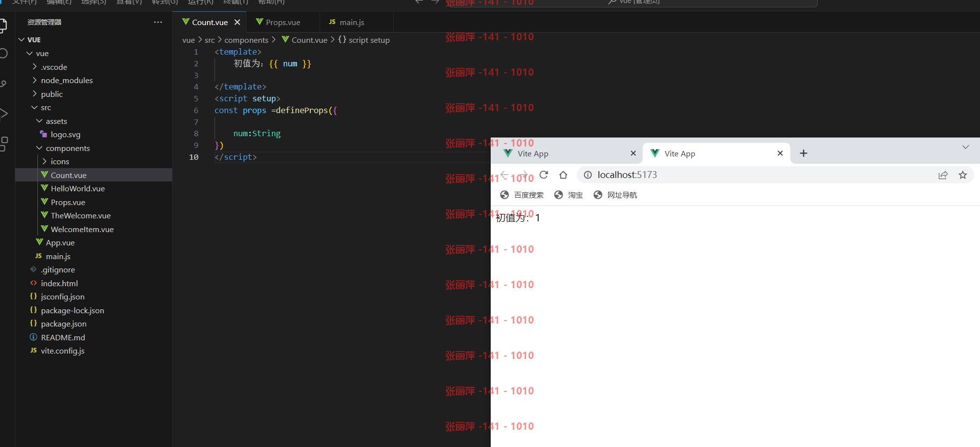Open the 帮助 (Help) menu
This screenshot has height=447, width=980.
point(271,2)
